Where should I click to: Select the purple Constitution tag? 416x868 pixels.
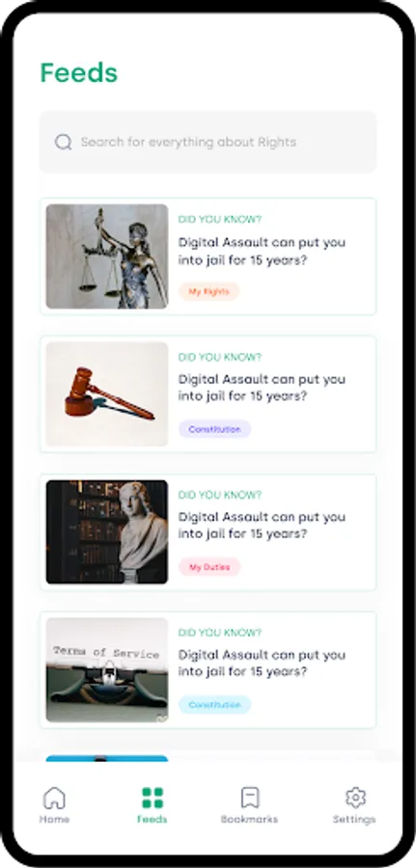[x=214, y=429]
